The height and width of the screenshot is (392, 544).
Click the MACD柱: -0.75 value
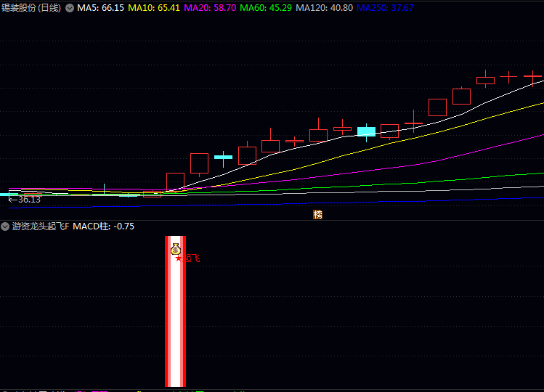pyautogui.click(x=103, y=226)
